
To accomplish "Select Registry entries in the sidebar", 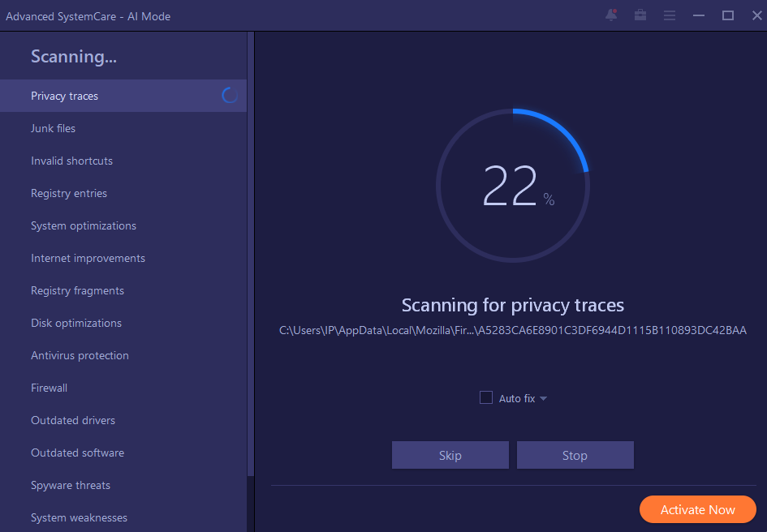I will coord(69,193).
